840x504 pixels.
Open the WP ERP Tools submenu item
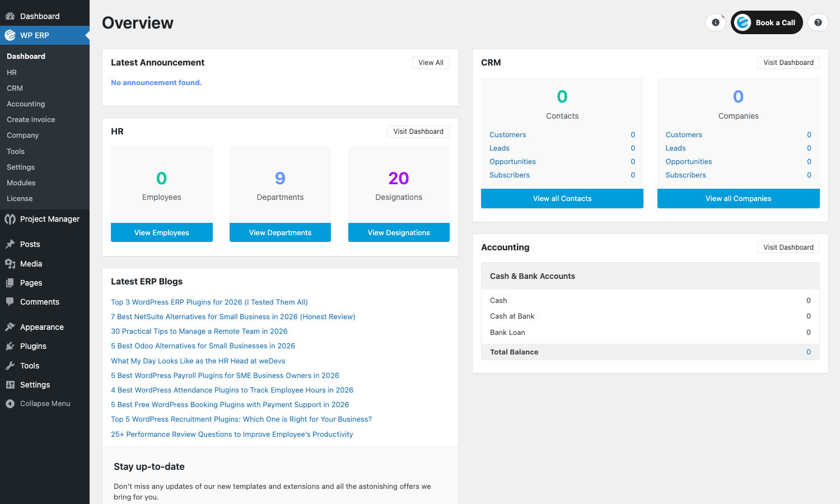pyautogui.click(x=16, y=151)
